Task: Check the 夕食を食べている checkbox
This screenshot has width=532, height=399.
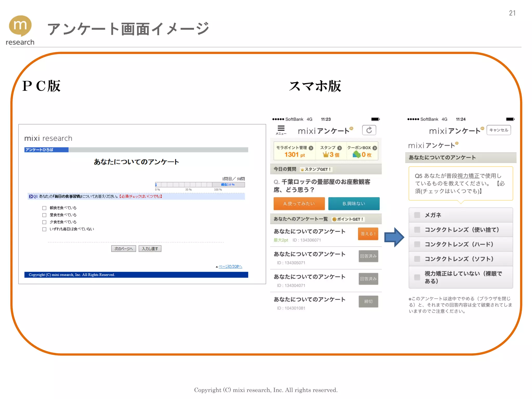Action: coord(44,222)
